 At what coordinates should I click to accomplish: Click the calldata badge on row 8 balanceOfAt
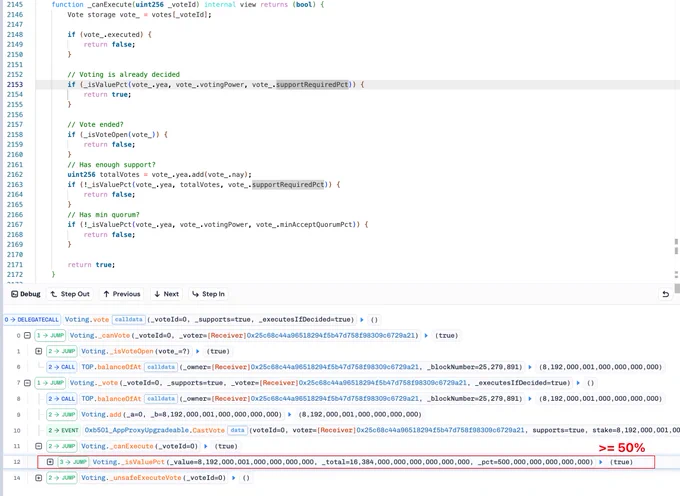(x=160, y=398)
